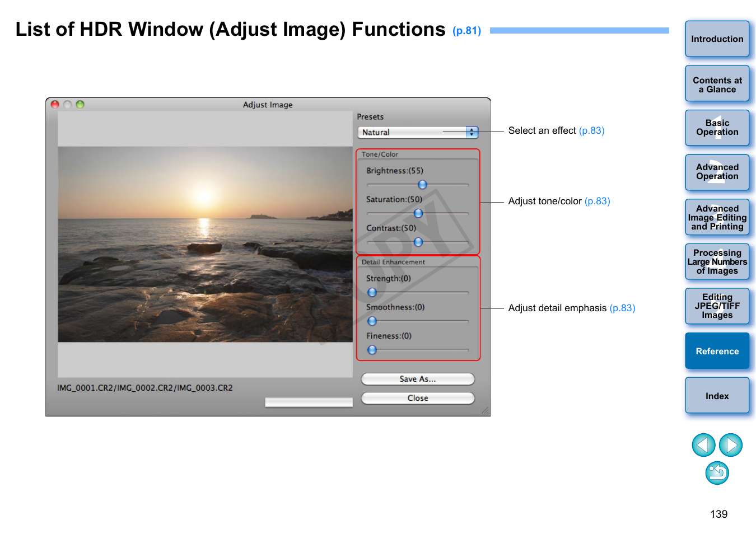This screenshot has height=534, width=756.
Task: Select the Reference chapter tab
Action: click(x=717, y=351)
